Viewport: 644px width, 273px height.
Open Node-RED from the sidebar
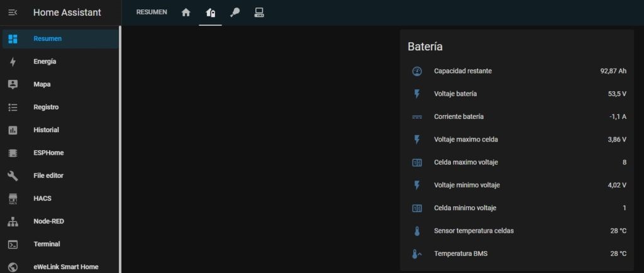(48, 221)
